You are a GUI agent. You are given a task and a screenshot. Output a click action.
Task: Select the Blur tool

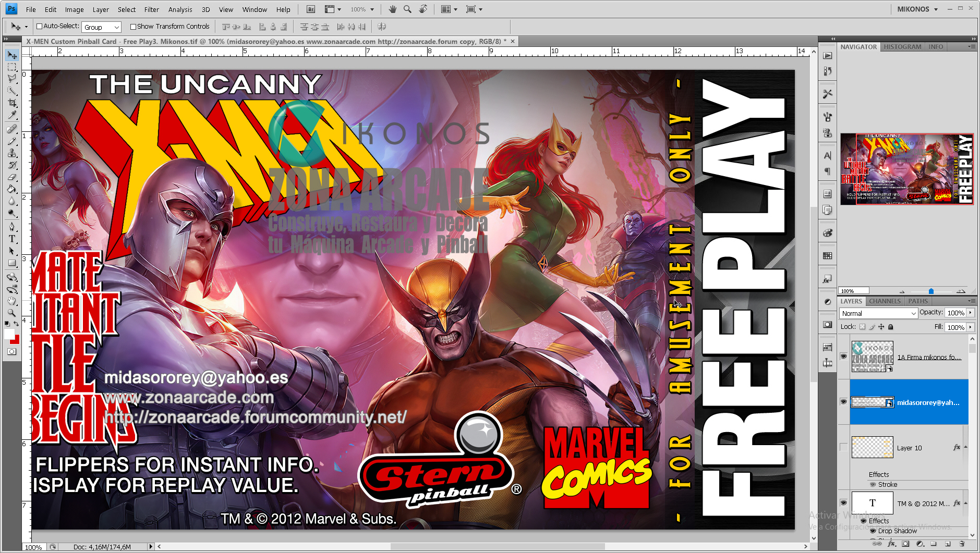pyautogui.click(x=12, y=201)
